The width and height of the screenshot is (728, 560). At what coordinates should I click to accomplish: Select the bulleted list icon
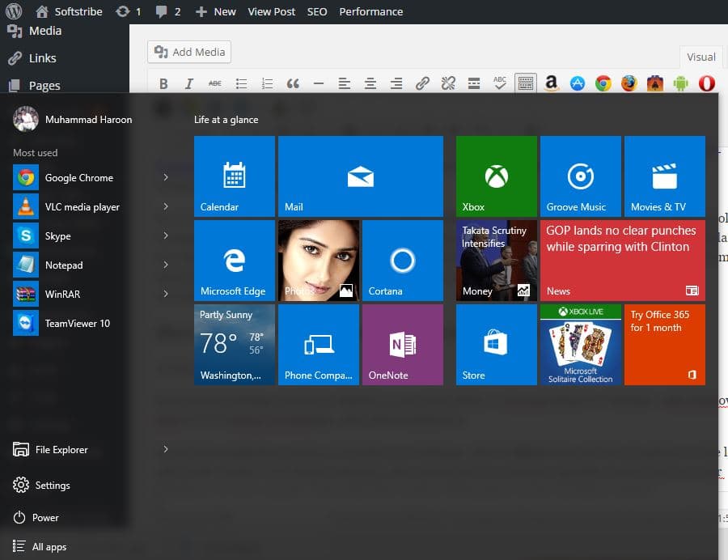click(239, 83)
